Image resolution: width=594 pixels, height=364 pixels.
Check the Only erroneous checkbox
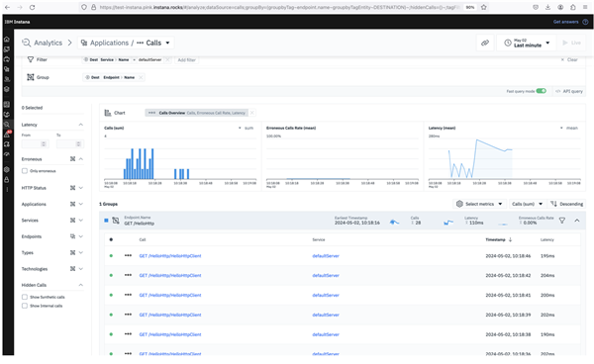[x=25, y=171]
